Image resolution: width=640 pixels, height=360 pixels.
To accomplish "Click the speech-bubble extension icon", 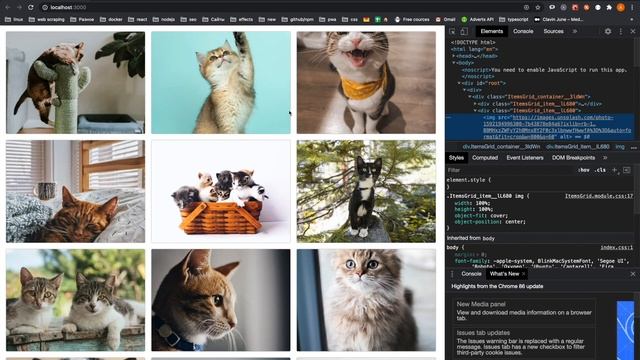I will [552, 7].
